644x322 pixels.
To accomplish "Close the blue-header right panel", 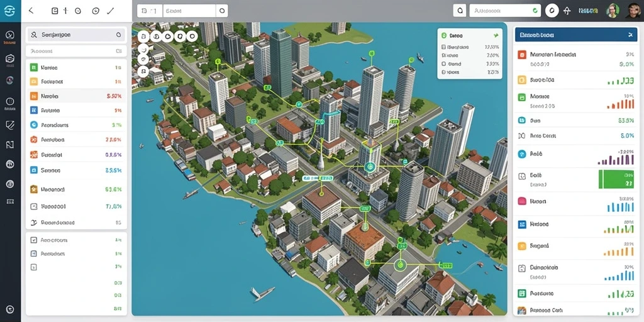I will tap(630, 35).
